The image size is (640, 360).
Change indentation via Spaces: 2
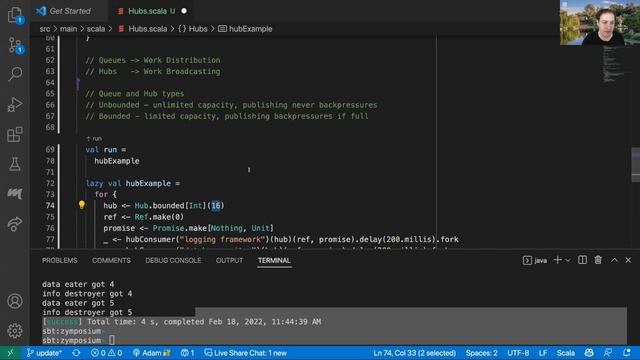(481, 353)
